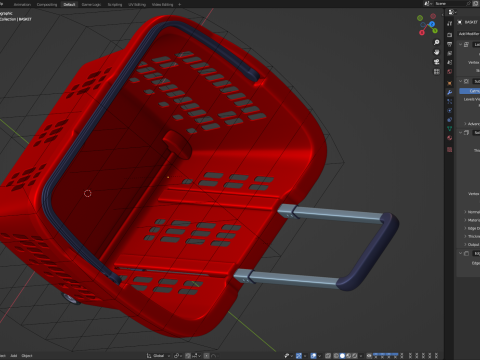This screenshot has width=480, height=360.
Task: Click the Lattice modifier icon
Action: (467, 44)
